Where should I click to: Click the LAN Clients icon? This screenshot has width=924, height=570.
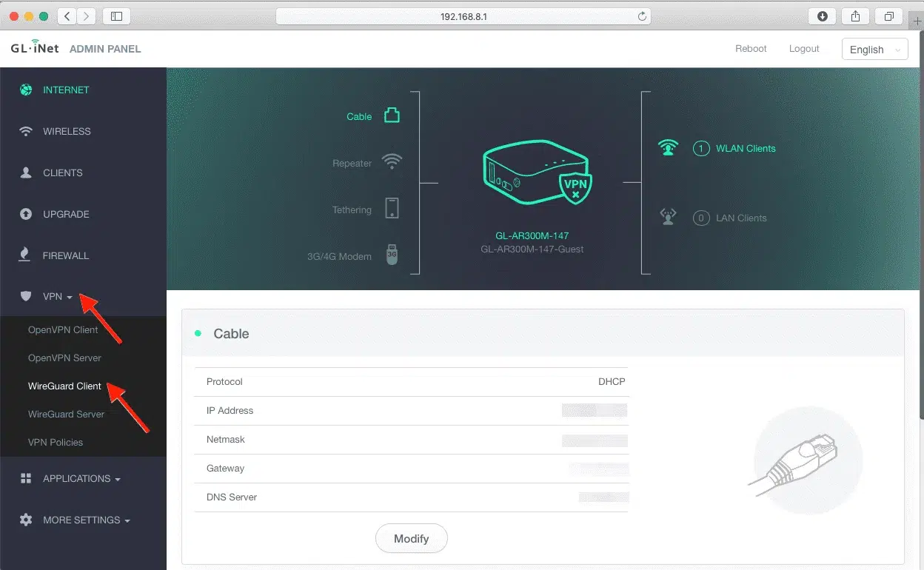pos(668,218)
